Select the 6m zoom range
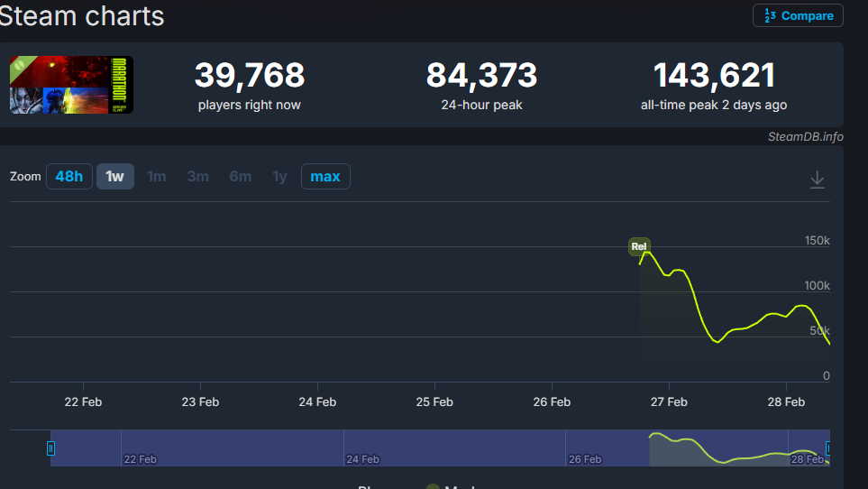 pyautogui.click(x=241, y=176)
